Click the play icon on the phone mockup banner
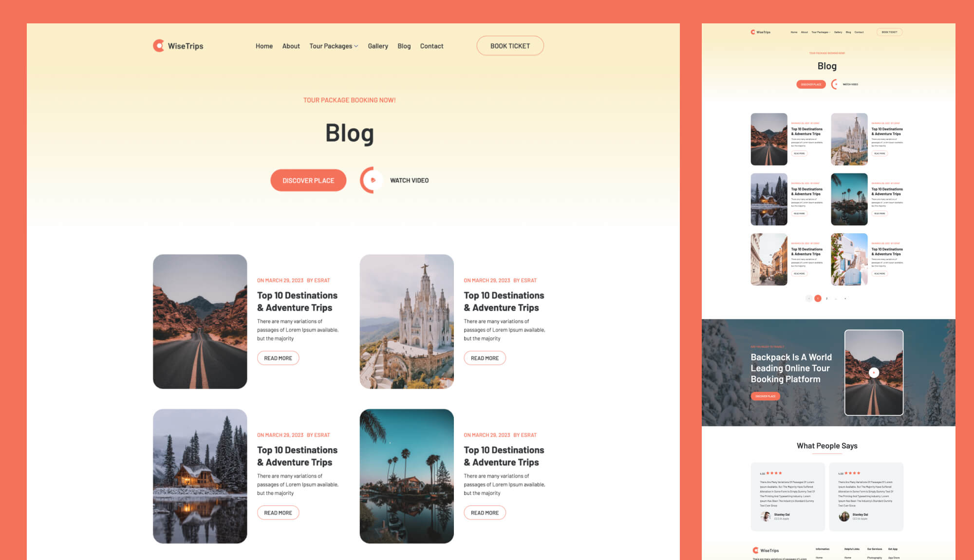 point(874,373)
